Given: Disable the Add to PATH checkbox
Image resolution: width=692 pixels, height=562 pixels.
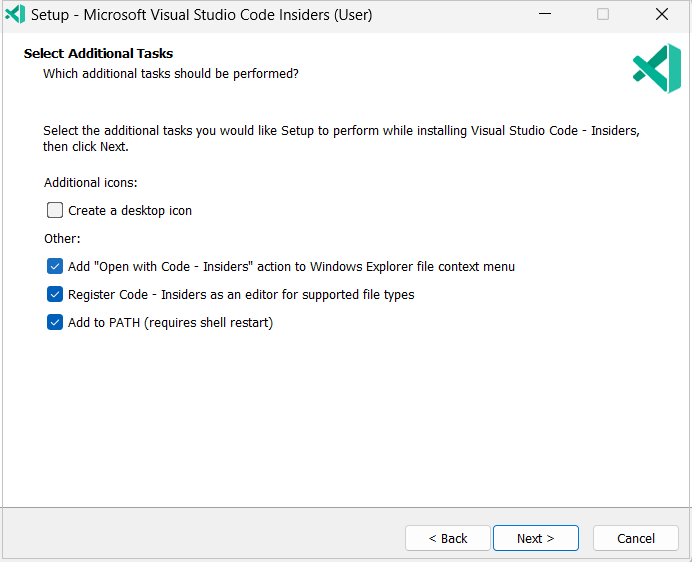Looking at the screenshot, I should tap(55, 323).
